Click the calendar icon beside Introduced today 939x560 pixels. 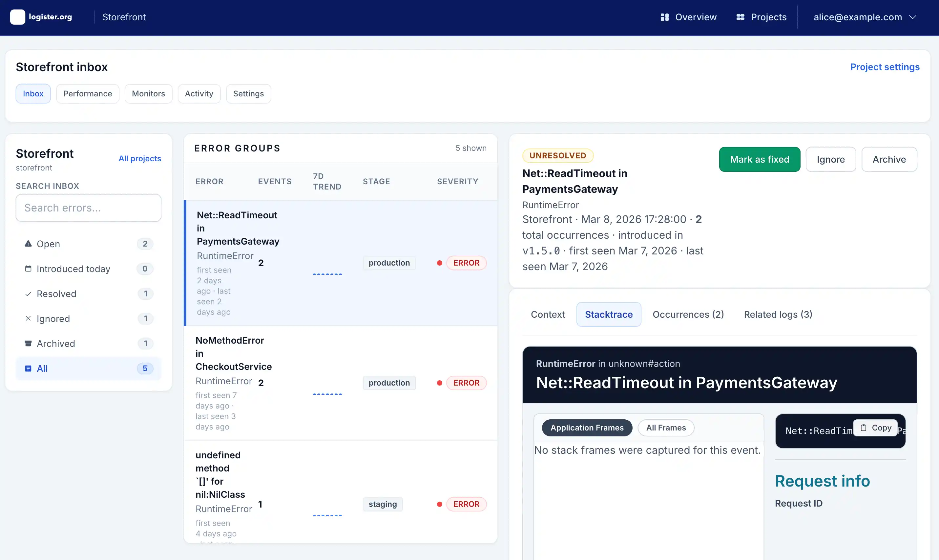[28, 269]
